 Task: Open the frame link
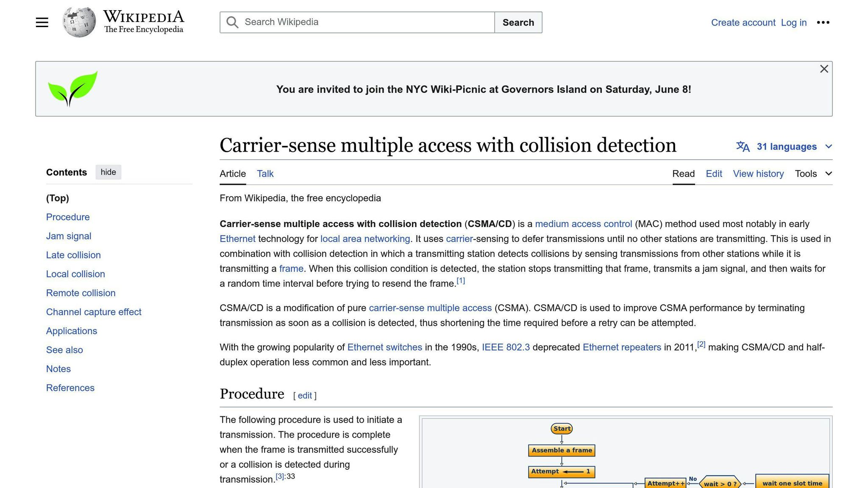pyautogui.click(x=291, y=269)
